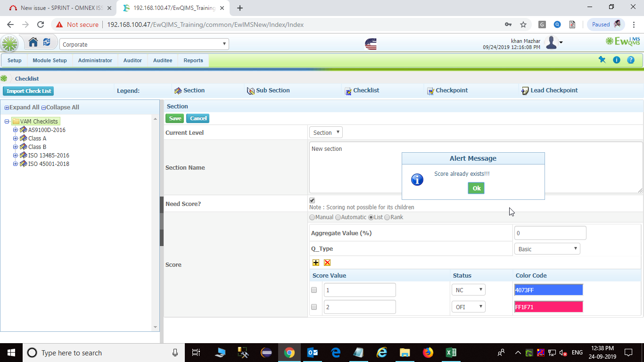Open the Module Setup menu
644x362 pixels.
coord(50,60)
